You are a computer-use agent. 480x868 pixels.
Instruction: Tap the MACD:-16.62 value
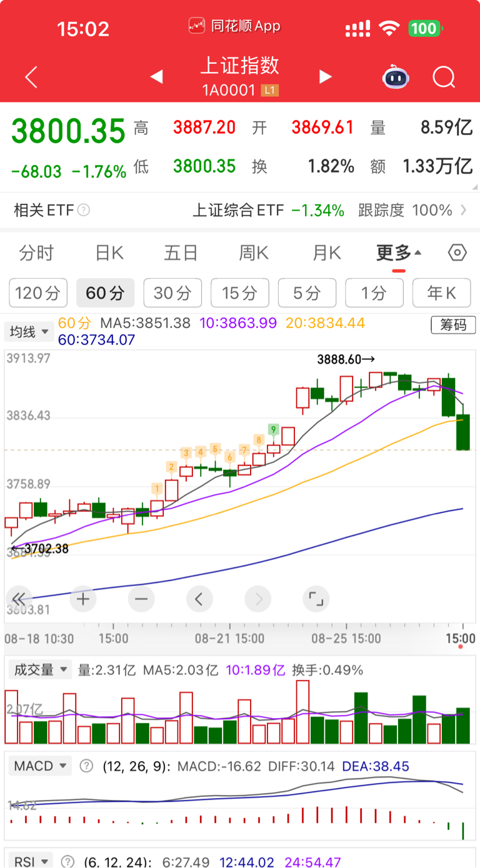tap(220, 766)
